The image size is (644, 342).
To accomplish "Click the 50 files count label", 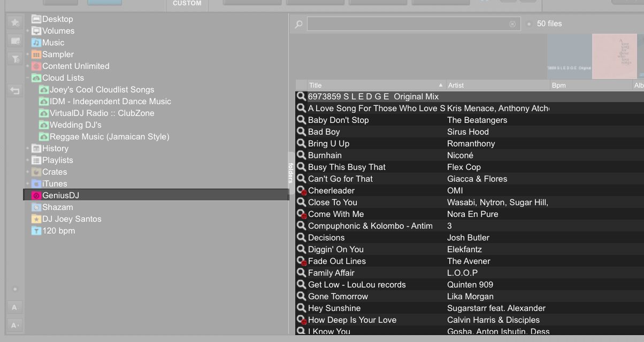I will click(549, 24).
